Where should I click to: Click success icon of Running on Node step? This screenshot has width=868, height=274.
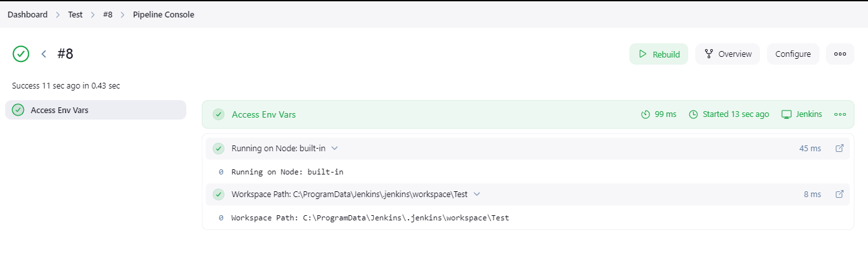pyautogui.click(x=219, y=149)
